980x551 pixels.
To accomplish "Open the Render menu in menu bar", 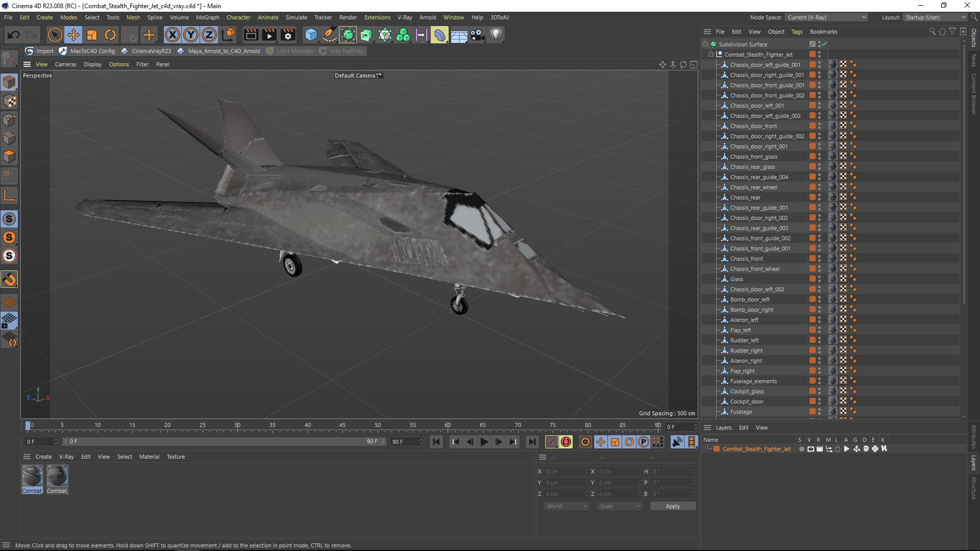I will (348, 17).
